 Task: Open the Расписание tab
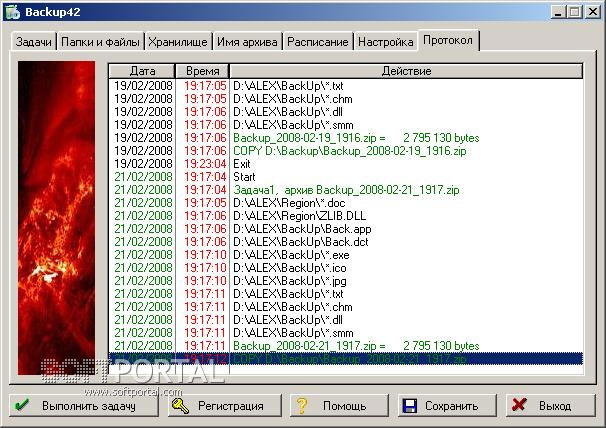pyautogui.click(x=318, y=41)
